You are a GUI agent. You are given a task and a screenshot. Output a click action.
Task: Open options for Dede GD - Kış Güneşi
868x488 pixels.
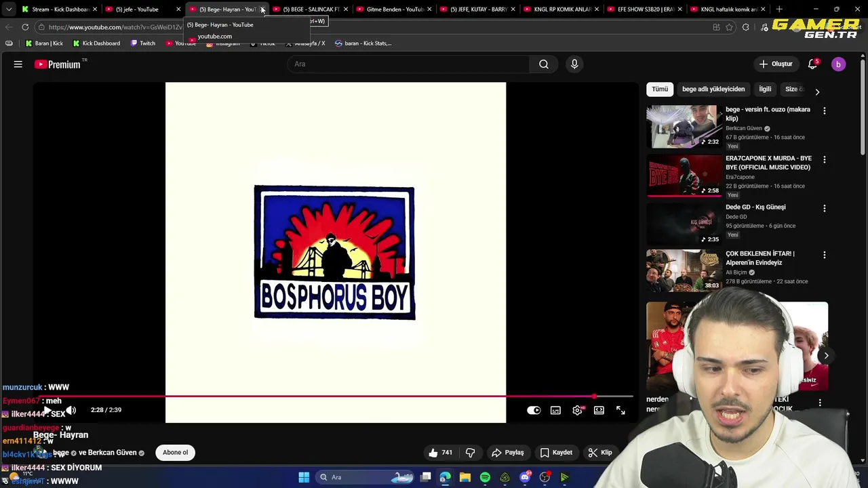pos(825,208)
